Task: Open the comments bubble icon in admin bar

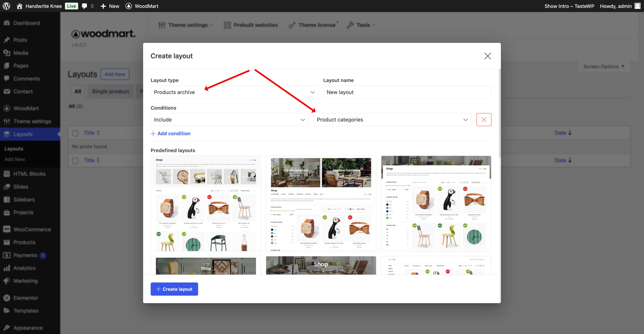Action: pyautogui.click(x=84, y=6)
